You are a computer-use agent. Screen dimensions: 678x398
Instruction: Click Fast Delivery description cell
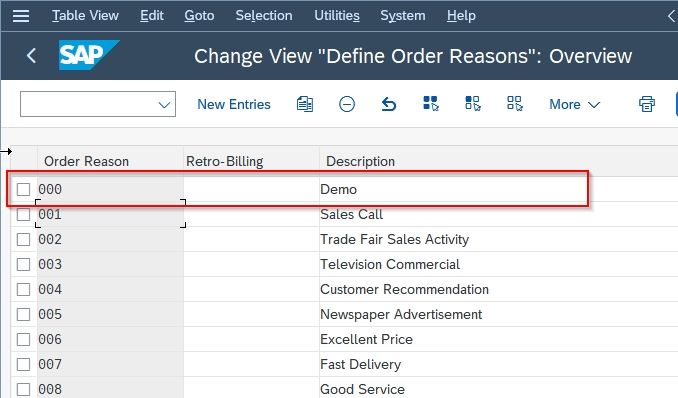(499, 364)
